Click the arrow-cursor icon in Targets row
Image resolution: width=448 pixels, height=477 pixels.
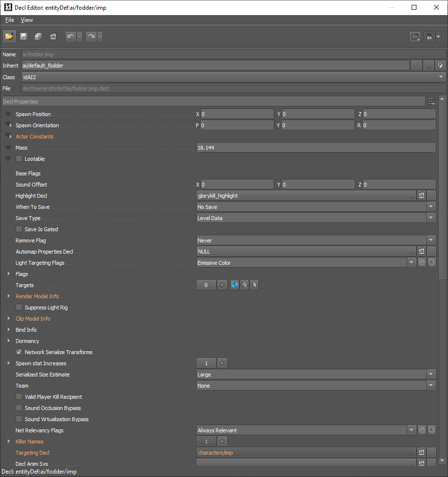click(254, 285)
